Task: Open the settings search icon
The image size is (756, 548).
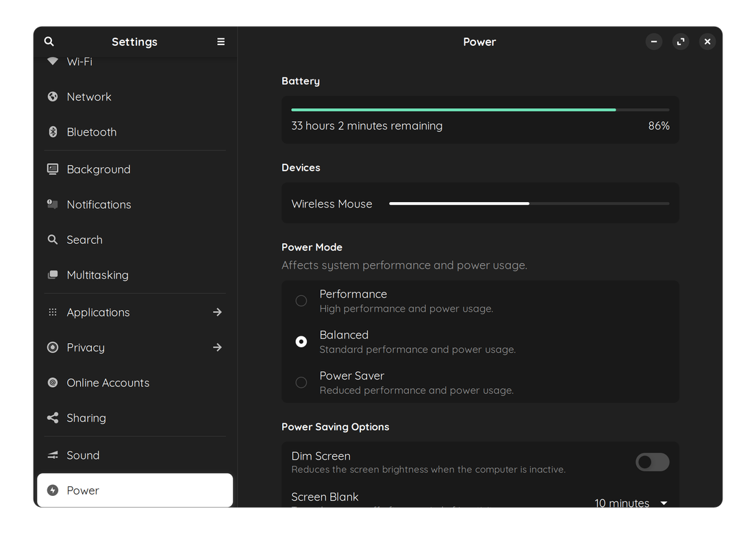Action: pyautogui.click(x=49, y=42)
